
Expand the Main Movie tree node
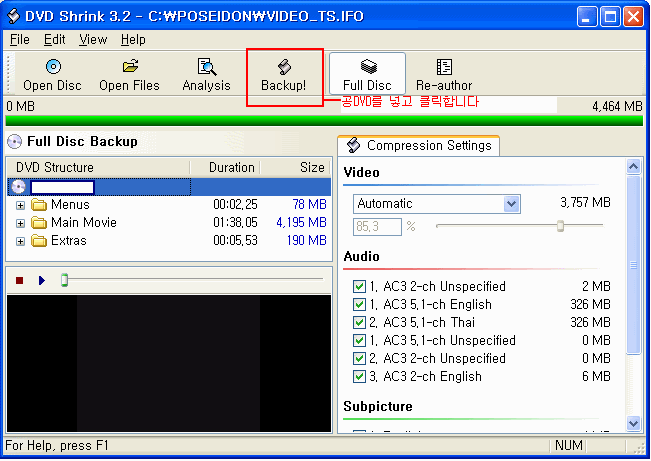coord(20,223)
